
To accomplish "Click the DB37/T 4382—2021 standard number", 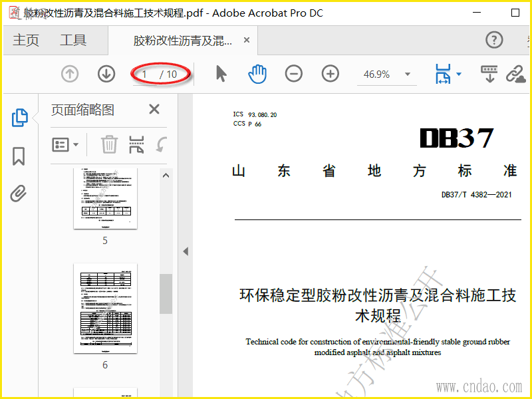I will coord(476,195).
